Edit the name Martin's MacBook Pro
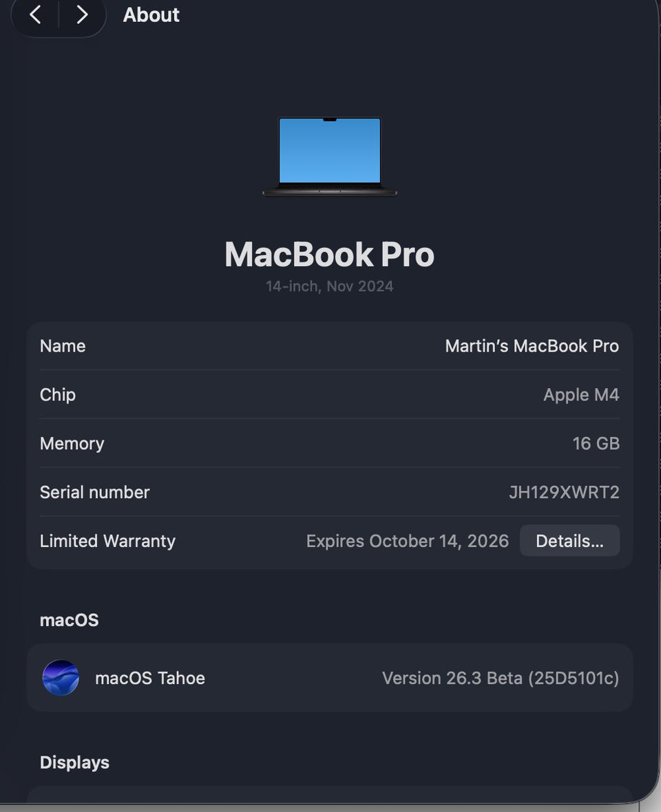The height and width of the screenshot is (812, 661). coord(532,346)
